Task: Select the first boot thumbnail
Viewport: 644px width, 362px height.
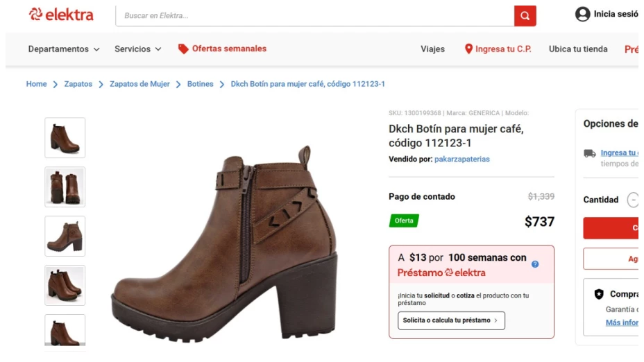Action: tap(65, 138)
